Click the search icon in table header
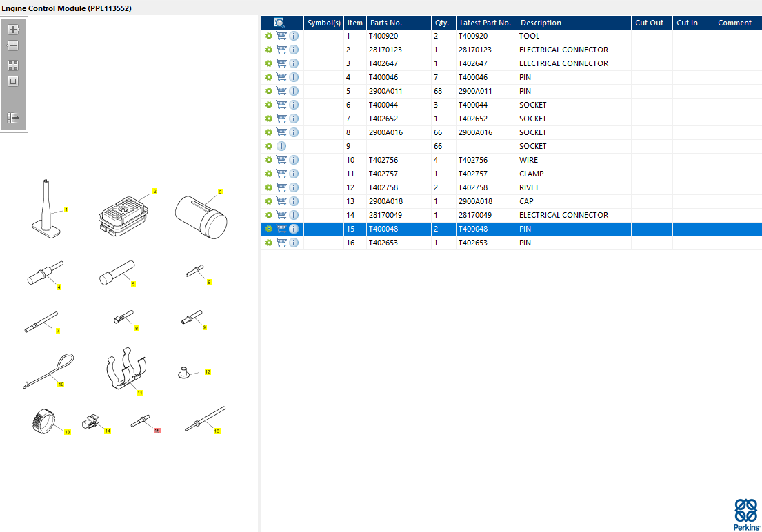This screenshot has height=532, width=762. 279,23
